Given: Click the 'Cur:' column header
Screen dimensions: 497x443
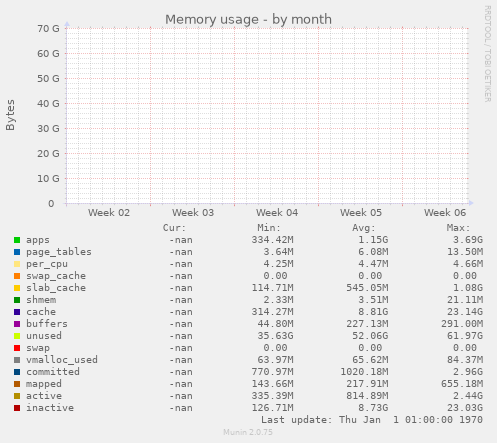Looking at the screenshot, I should pos(174,228).
